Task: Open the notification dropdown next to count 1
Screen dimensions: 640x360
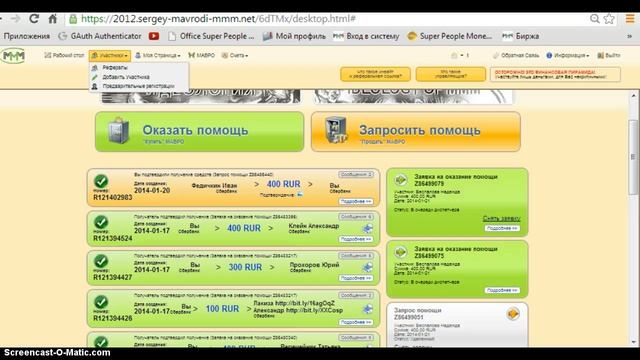Action: point(460,55)
